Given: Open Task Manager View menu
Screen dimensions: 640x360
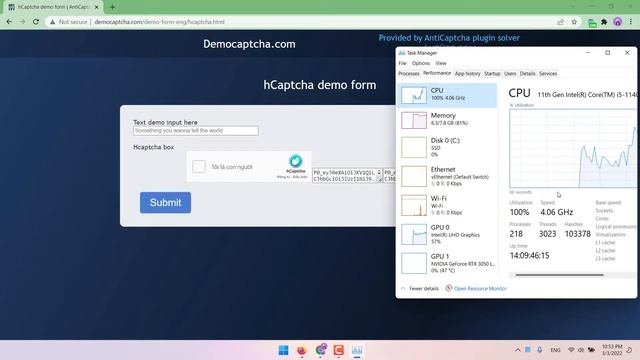Looking at the screenshot, I should click(441, 63).
